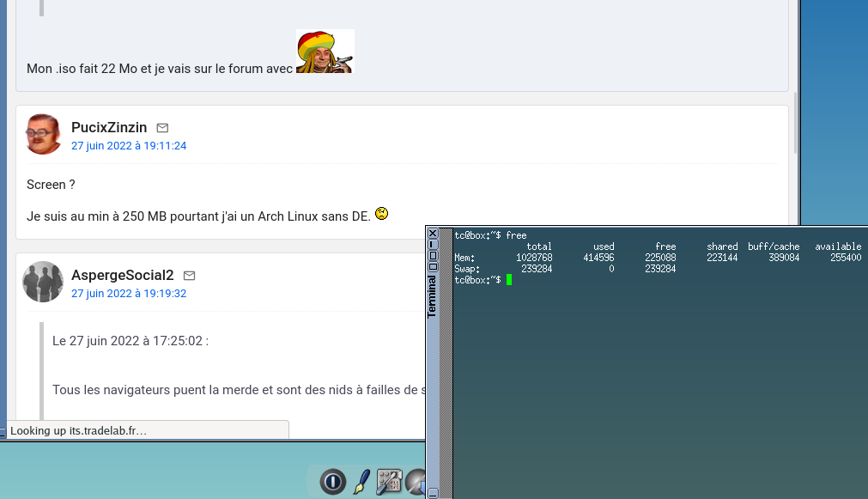The width and height of the screenshot is (868, 499).
Task: Click the Mem free value 225088
Action: [x=660, y=258]
